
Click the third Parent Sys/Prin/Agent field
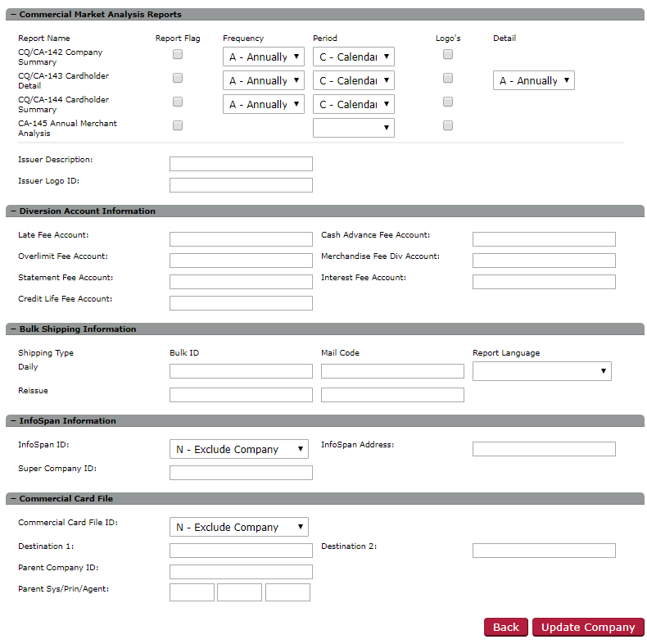(x=287, y=592)
